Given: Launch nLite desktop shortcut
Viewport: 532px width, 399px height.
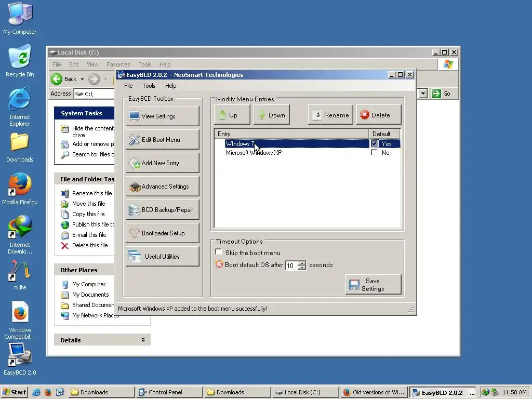Looking at the screenshot, I should pyautogui.click(x=20, y=275).
